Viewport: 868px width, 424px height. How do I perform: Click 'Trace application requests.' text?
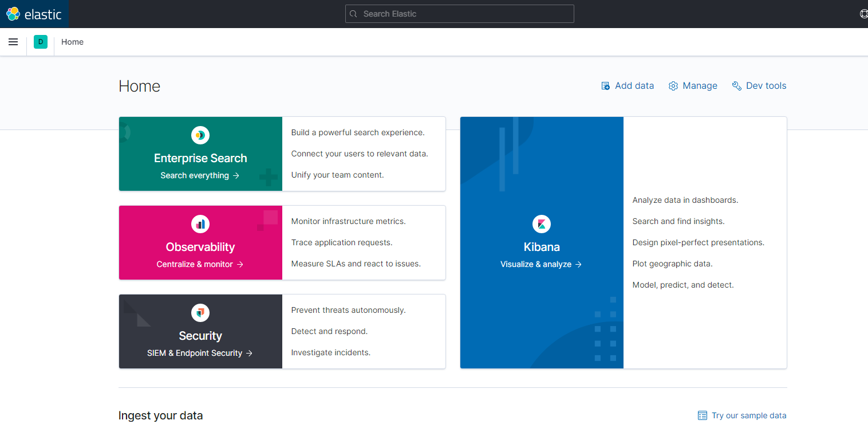[342, 242]
